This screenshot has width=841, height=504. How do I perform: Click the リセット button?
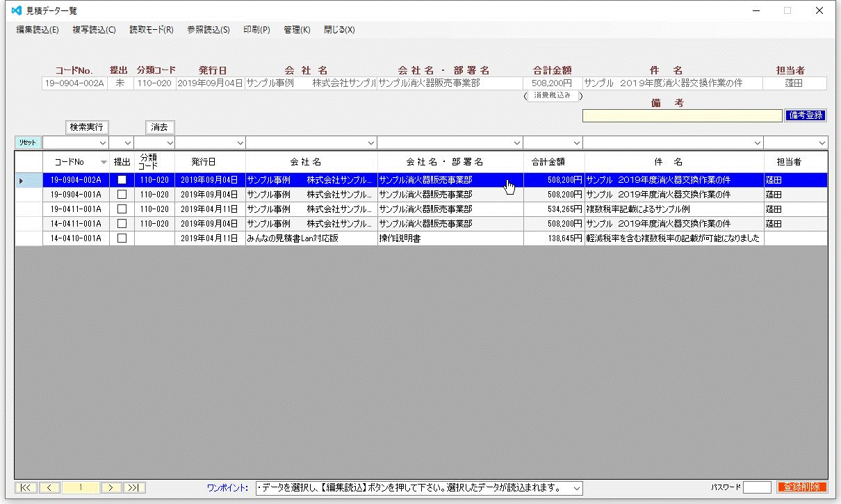point(27,143)
